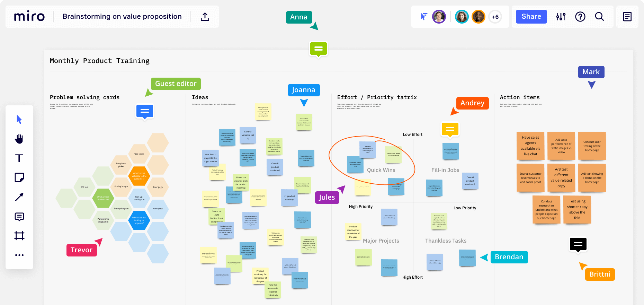Click the collaborator avatar with orange ring
The image size is (644, 305).
point(478,17)
